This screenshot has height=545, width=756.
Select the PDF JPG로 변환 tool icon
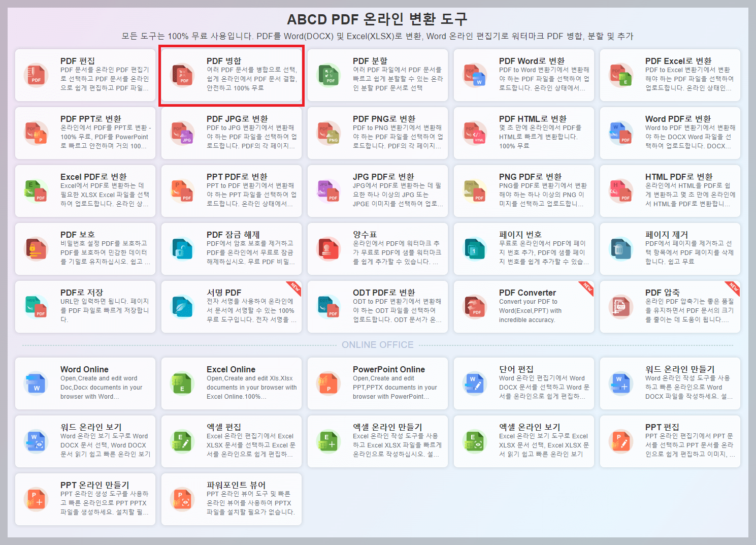click(182, 133)
